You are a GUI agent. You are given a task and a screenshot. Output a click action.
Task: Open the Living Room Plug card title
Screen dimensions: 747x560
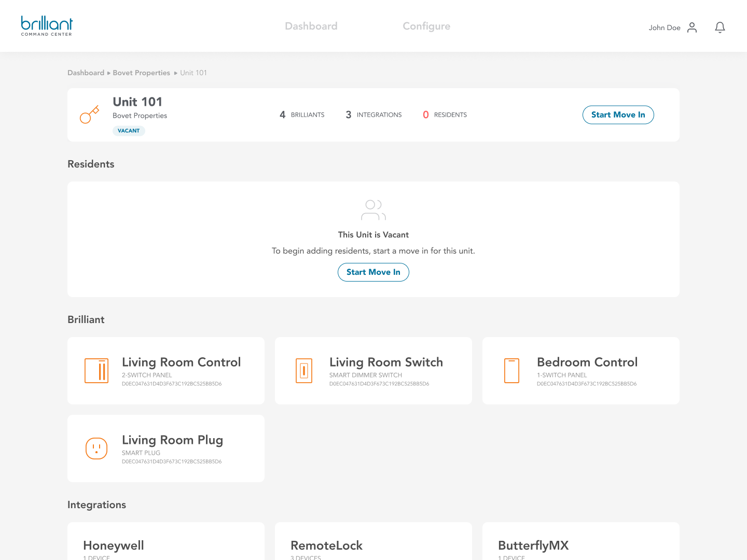173,440
